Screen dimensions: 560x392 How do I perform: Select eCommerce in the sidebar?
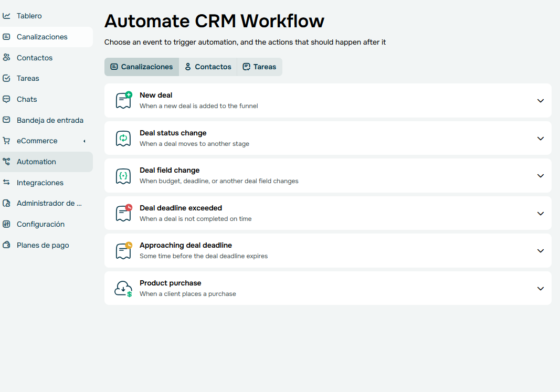point(37,141)
